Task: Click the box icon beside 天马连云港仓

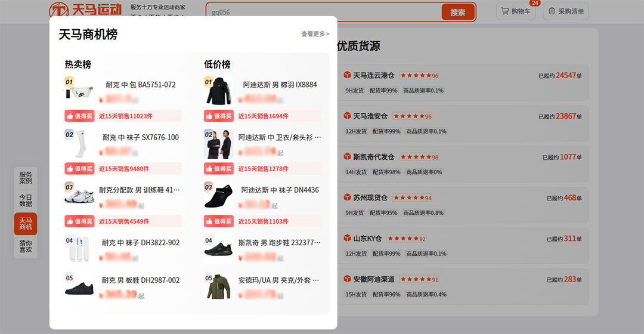Action: (348, 75)
